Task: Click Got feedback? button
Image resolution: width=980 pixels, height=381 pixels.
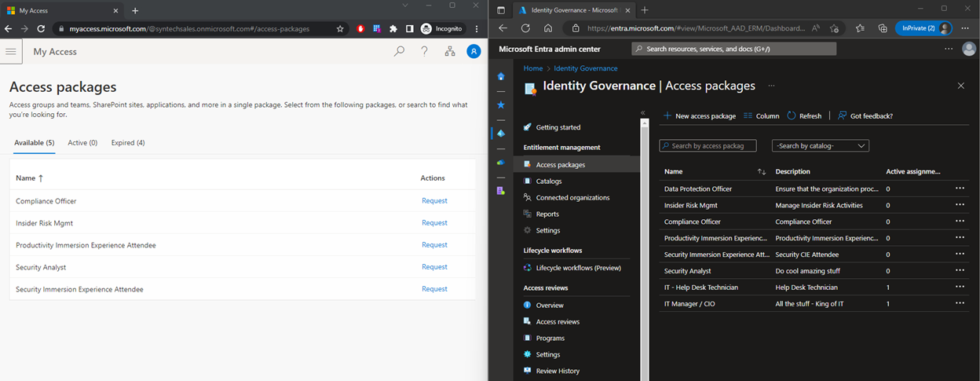Action: coord(865,115)
